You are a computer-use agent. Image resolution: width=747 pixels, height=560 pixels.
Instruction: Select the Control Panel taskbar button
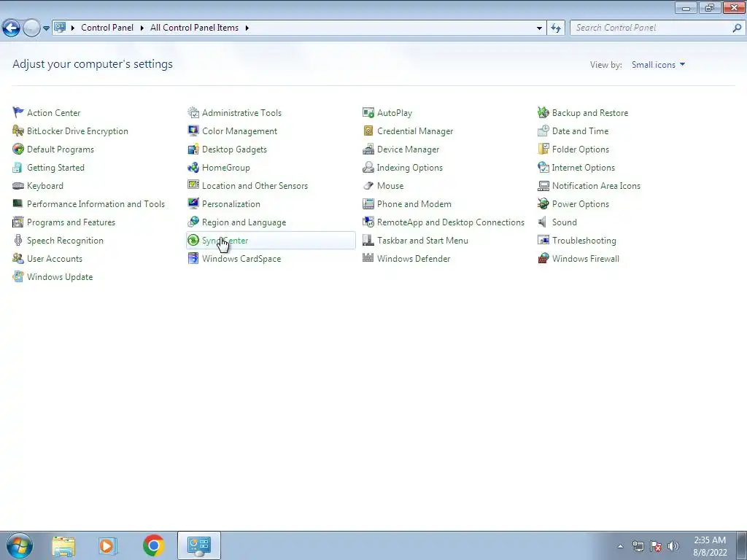(198, 545)
